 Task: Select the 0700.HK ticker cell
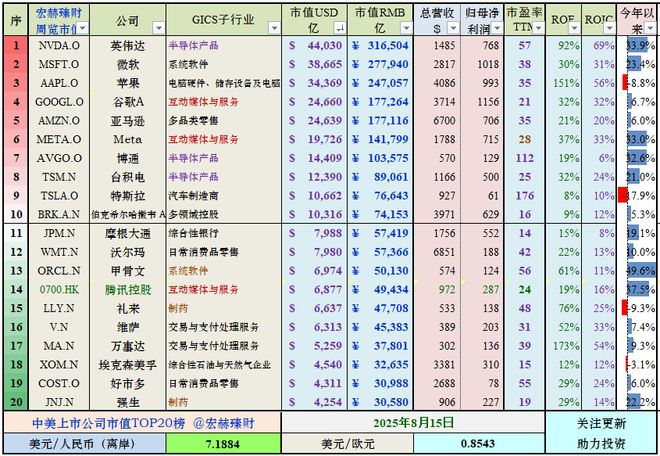(59, 290)
